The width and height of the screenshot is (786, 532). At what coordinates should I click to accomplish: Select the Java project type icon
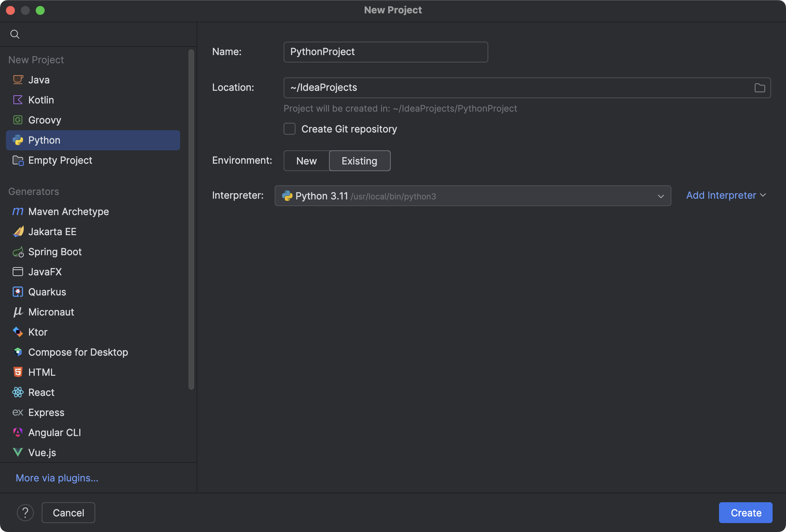coord(17,80)
